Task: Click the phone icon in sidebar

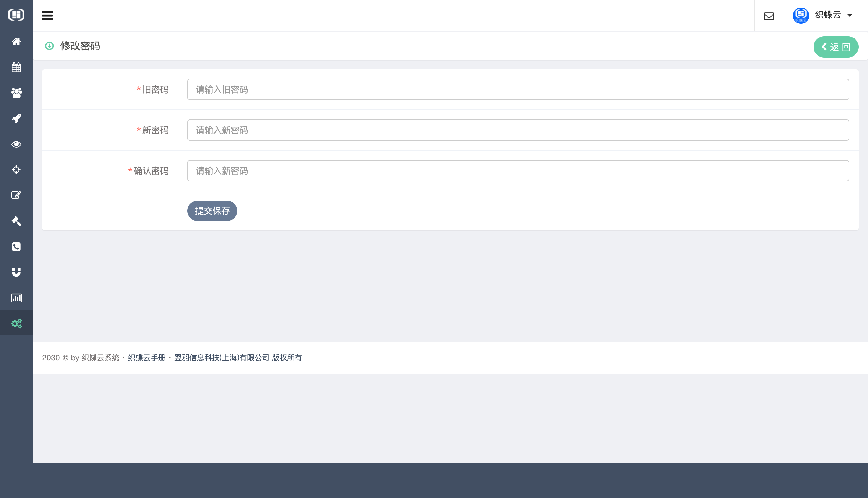Action: coord(16,246)
